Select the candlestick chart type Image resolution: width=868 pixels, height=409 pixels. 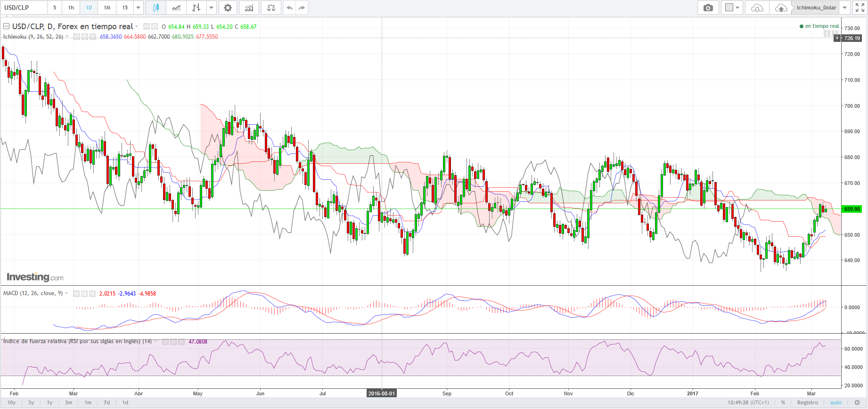click(x=156, y=8)
